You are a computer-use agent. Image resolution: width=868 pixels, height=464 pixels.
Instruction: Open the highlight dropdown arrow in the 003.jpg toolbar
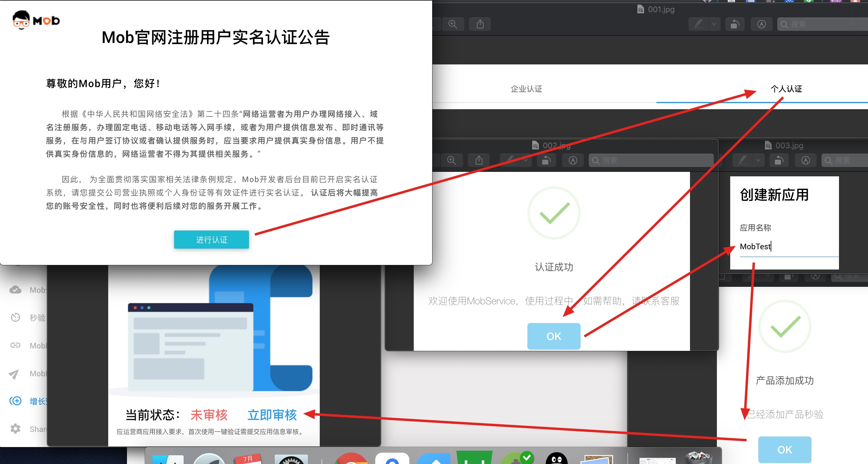click(x=758, y=161)
